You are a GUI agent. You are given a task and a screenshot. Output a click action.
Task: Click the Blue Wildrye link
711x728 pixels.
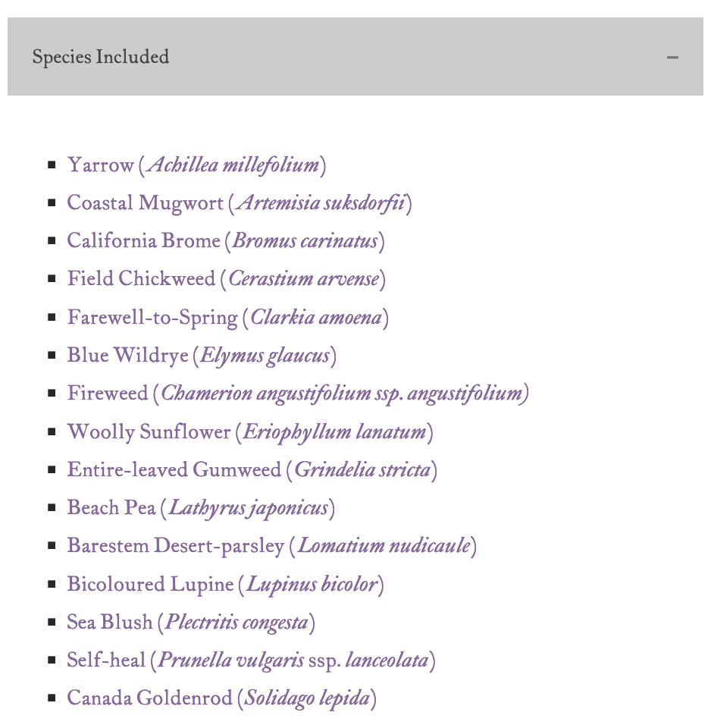click(x=127, y=356)
